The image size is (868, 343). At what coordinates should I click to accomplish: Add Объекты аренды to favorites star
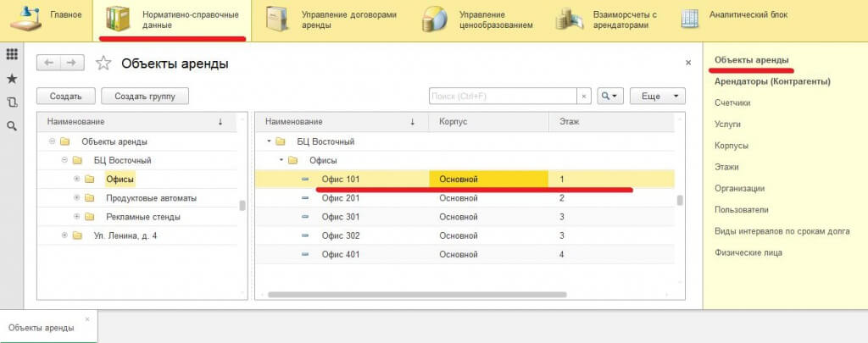tap(103, 63)
